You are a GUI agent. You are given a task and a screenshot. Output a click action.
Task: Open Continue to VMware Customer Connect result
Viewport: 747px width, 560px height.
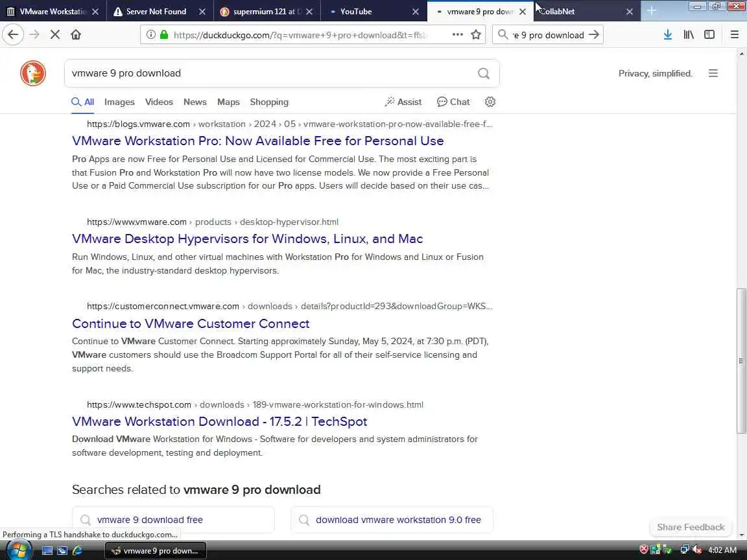(191, 324)
